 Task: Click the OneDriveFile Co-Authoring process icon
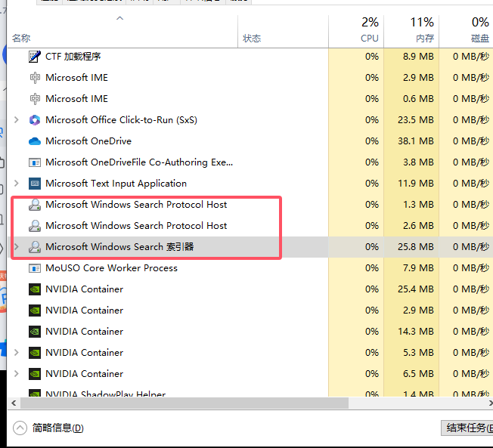pyautogui.click(x=35, y=162)
